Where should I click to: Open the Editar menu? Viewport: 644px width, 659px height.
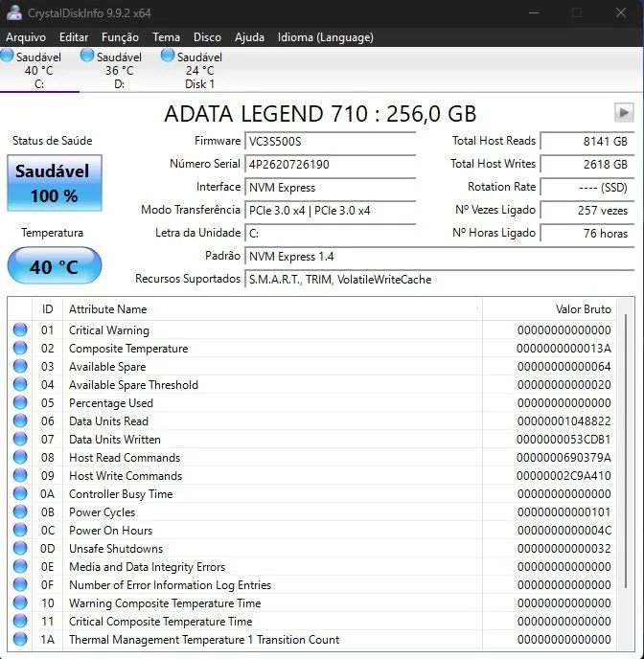point(74,37)
